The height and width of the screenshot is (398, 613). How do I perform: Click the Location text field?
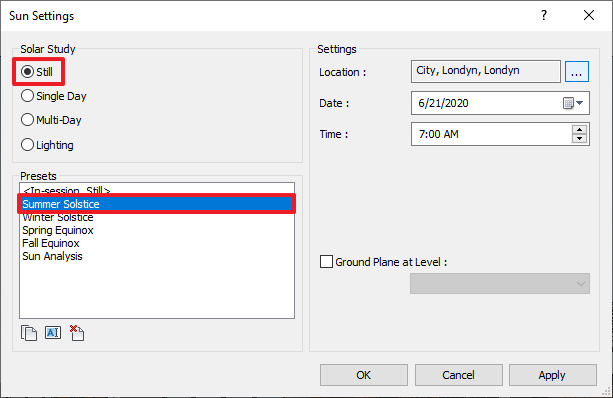pos(486,71)
